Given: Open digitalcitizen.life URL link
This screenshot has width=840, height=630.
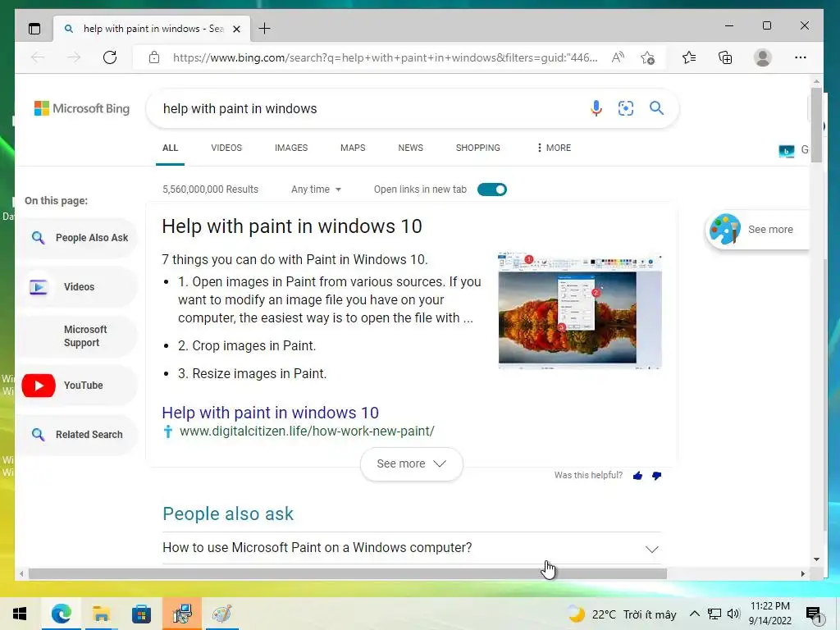Looking at the screenshot, I should (307, 431).
